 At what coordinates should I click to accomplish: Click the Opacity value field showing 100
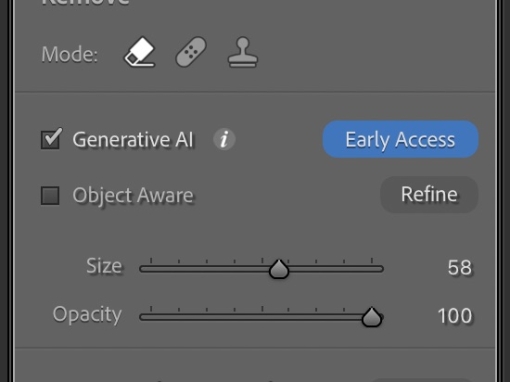click(455, 316)
